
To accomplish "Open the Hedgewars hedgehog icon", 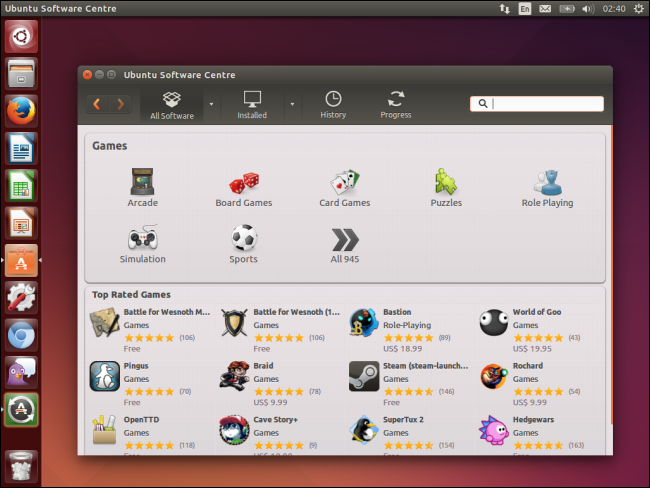I will [x=493, y=430].
